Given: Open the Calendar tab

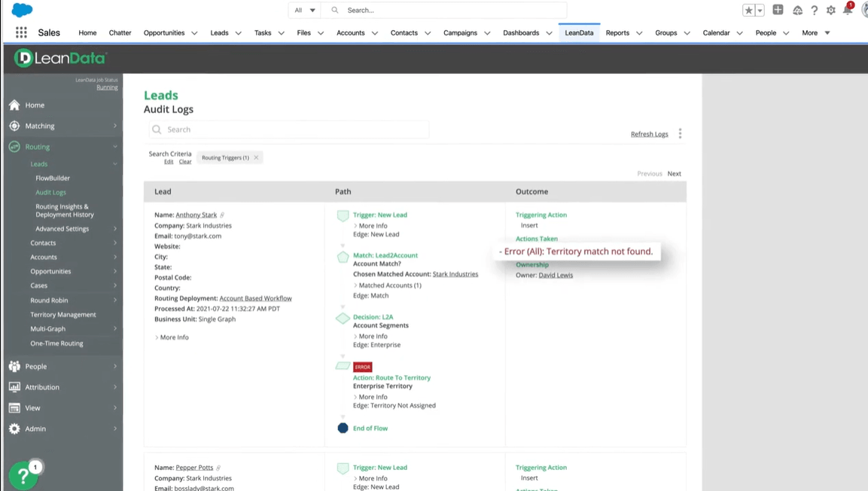Looking at the screenshot, I should [717, 32].
